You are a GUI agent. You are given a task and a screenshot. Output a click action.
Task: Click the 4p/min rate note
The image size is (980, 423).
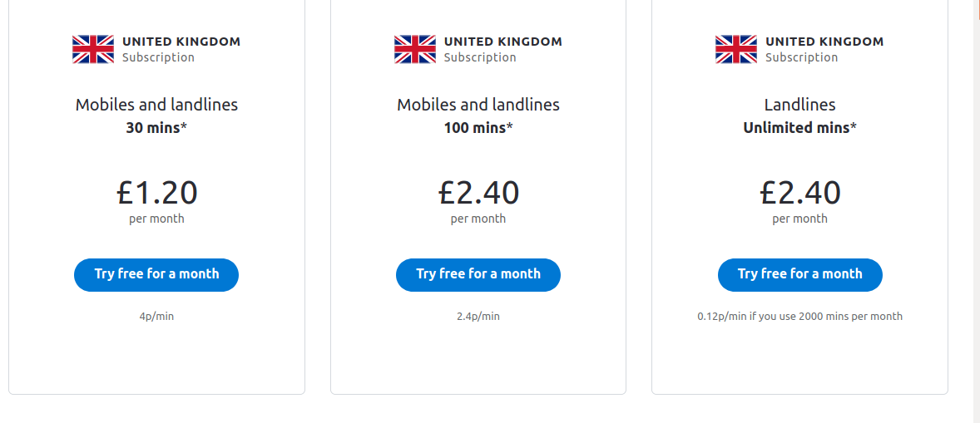157,317
